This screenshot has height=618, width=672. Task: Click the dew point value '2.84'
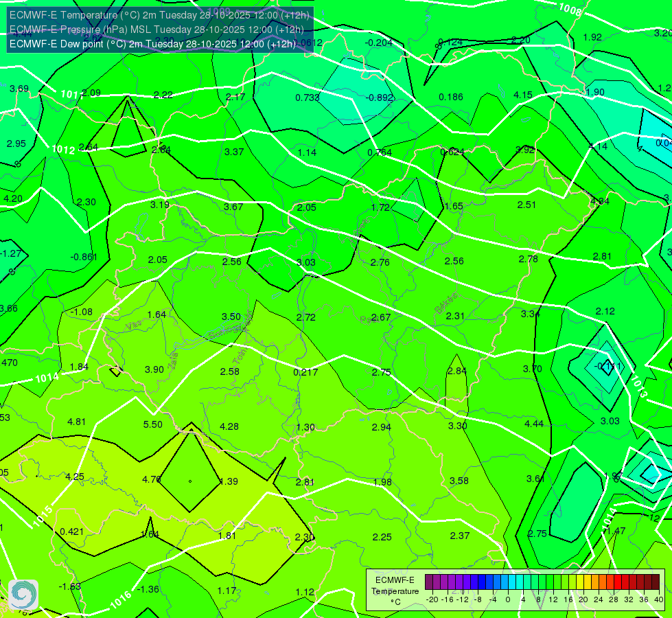coord(457,371)
